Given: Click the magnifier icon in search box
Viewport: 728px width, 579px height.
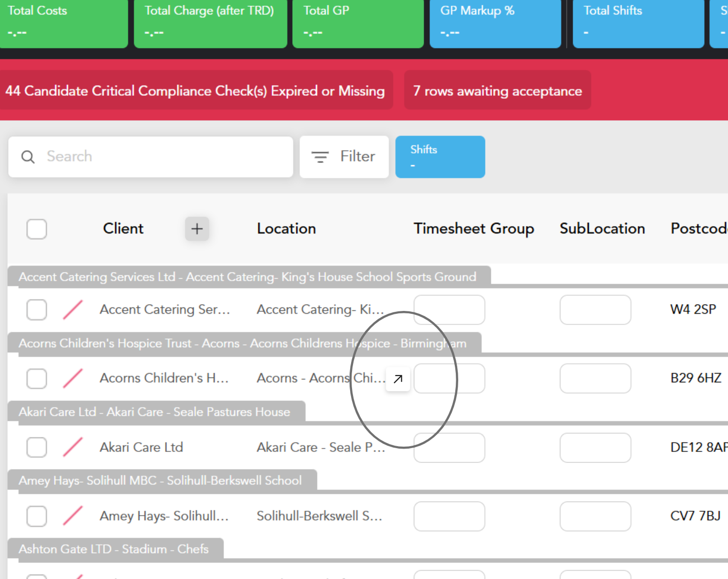Looking at the screenshot, I should click(28, 157).
